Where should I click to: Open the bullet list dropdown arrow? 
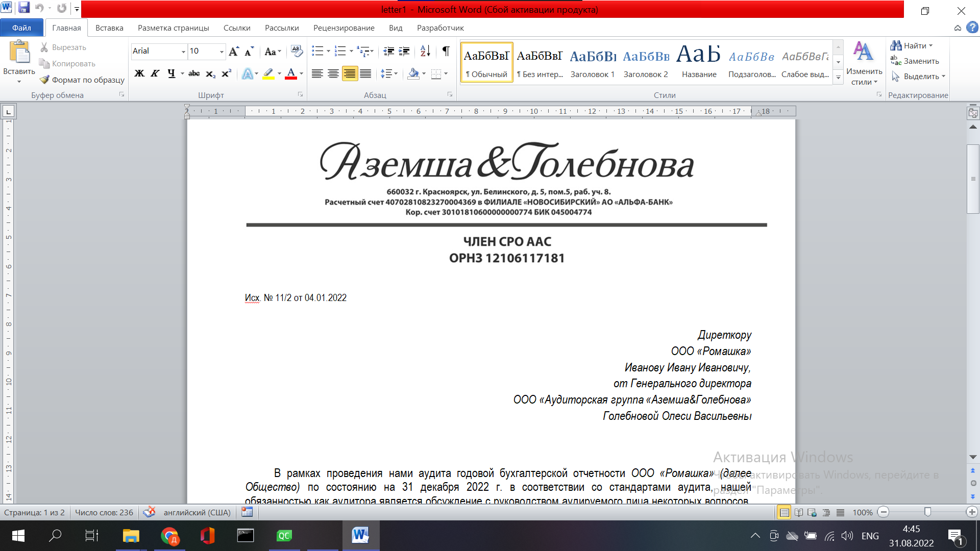pyautogui.click(x=328, y=51)
